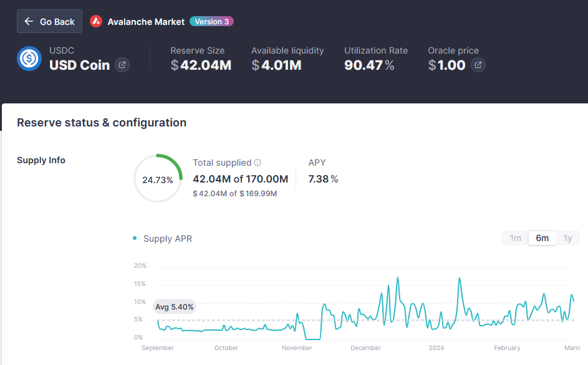Image resolution: width=588 pixels, height=365 pixels.
Task: Select the 1m chart range
Action: click(x=515, y=238)
